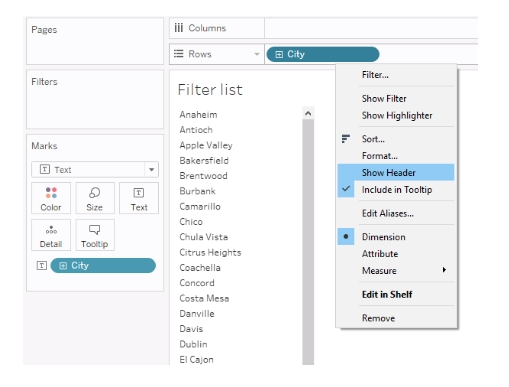
Task: Click Brentwood in the list
Action: (203, 176)
